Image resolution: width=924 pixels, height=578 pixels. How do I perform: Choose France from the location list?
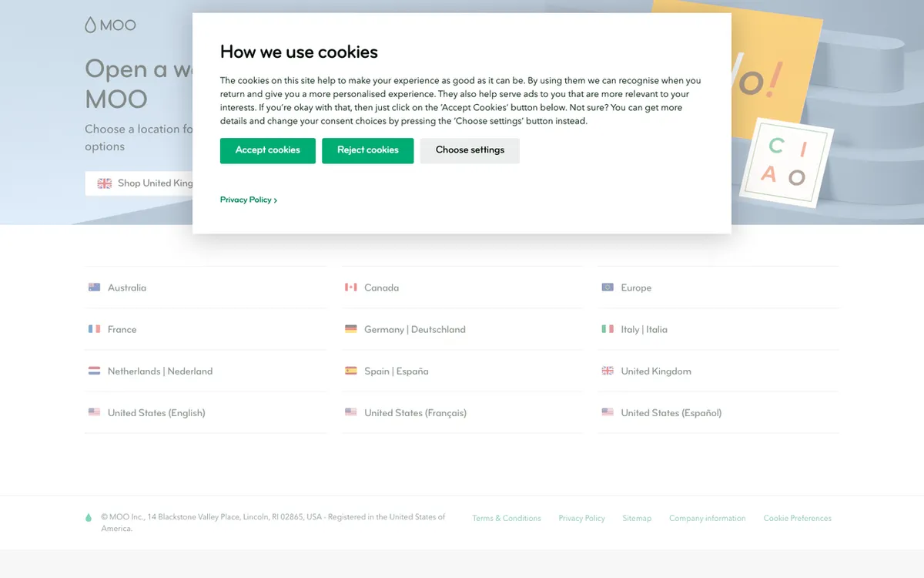[122, 329]
